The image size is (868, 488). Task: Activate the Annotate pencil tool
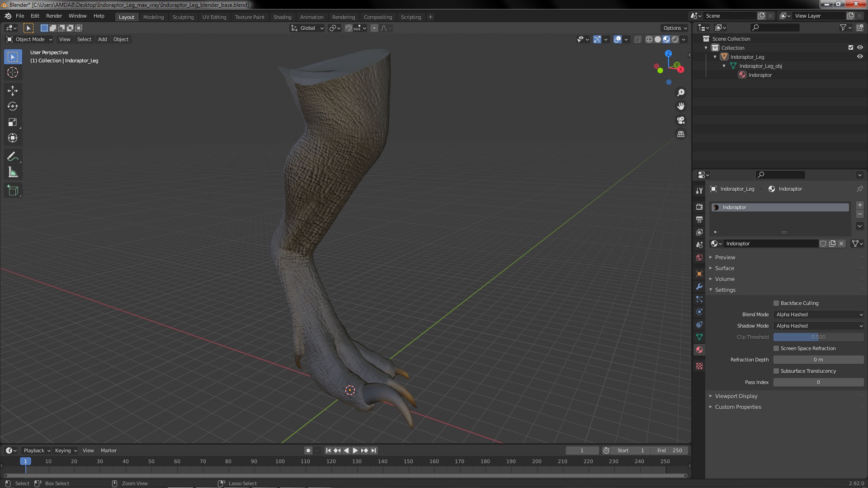[13, 157]
